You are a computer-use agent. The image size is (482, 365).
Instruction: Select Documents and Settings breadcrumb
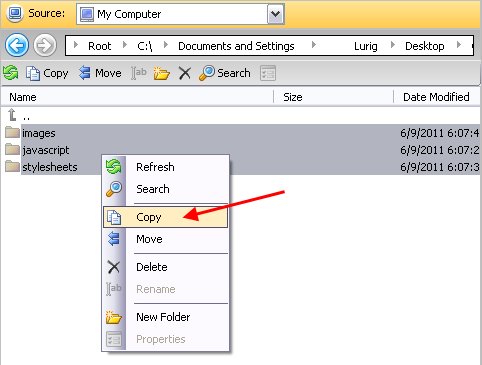(x=236, y=46)
